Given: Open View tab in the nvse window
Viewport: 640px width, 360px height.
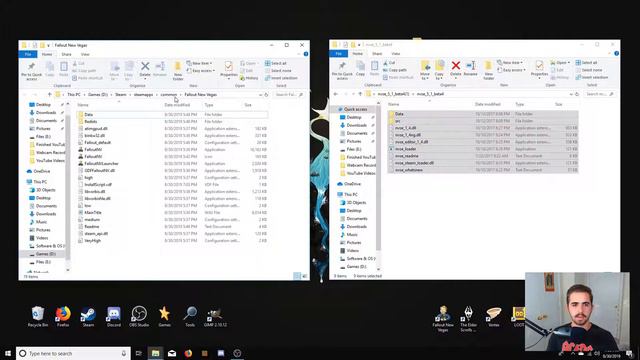Looking at the screenshot, I should (396, 53).
